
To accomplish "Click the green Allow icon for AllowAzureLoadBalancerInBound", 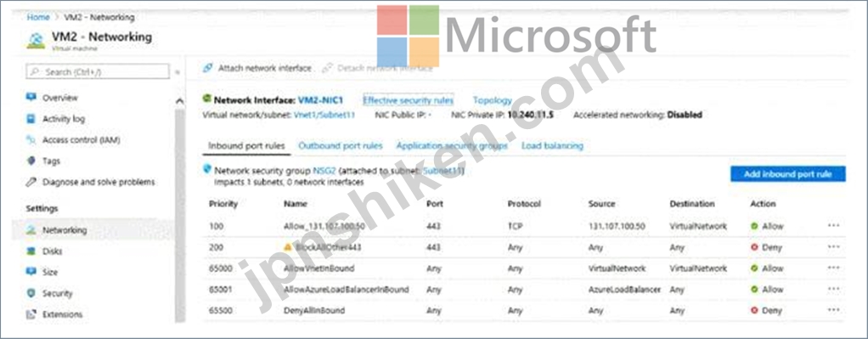I will click(x=754, y=290).
